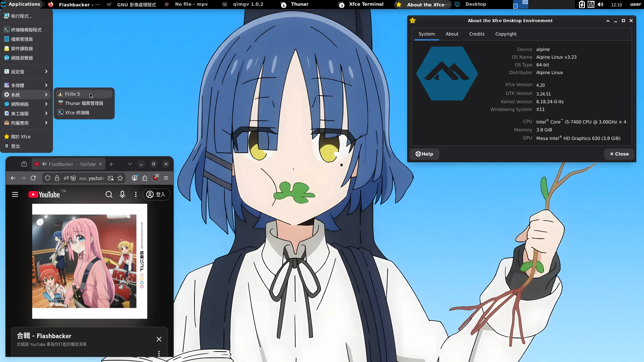
Task: Expand the 多媒體 submenu
Action: (26, 85)
